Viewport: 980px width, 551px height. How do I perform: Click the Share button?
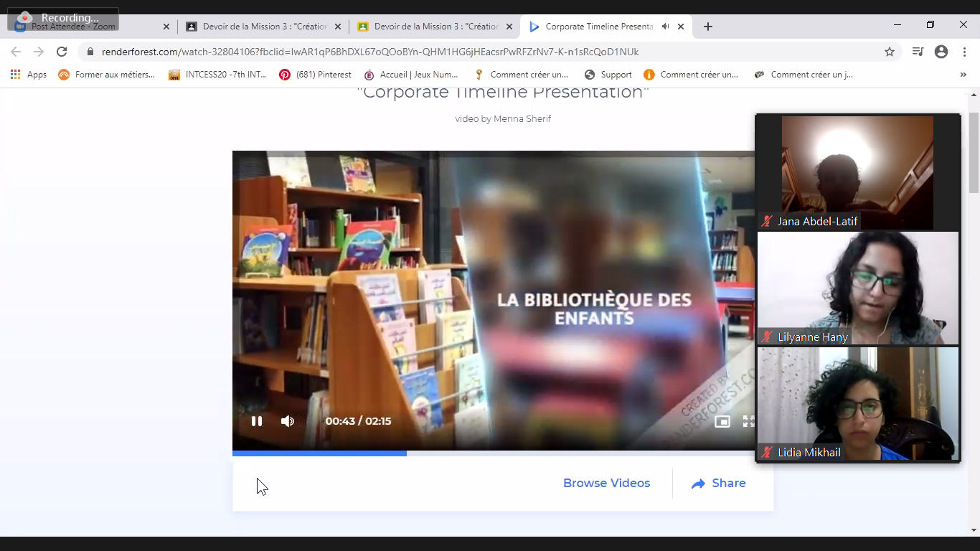pyautogui.click(x=719, y=484)
